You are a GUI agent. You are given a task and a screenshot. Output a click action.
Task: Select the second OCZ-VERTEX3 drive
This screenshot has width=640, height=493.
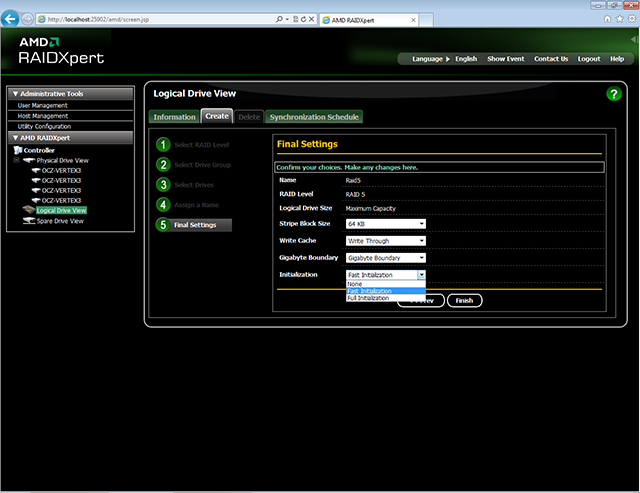(61, 180)
